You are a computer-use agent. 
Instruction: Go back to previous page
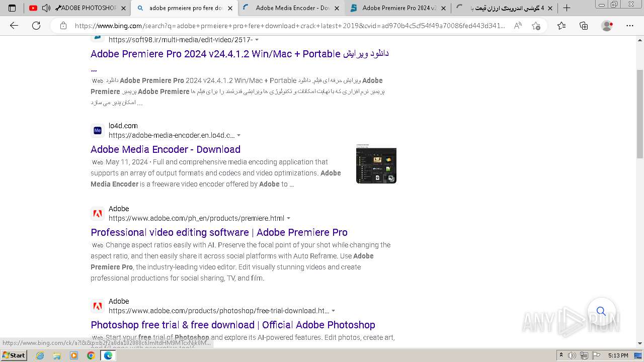pyautogui.click(x=14, y=26)
